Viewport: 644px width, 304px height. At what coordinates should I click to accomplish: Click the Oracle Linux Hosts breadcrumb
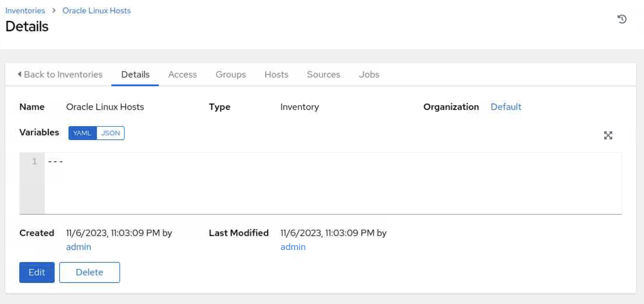(96, 11)
